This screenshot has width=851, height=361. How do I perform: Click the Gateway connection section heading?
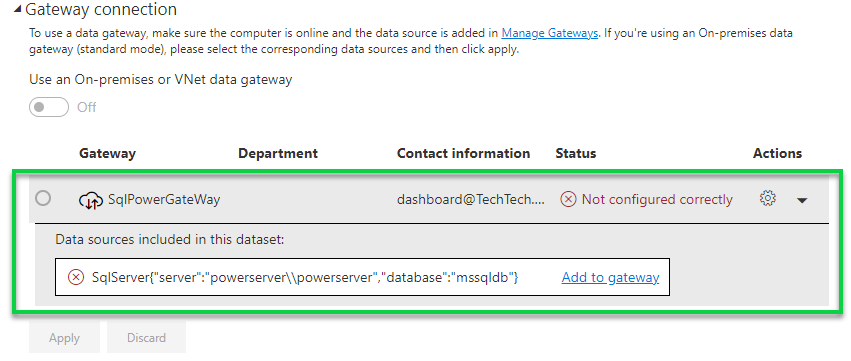tap(101, 9)
